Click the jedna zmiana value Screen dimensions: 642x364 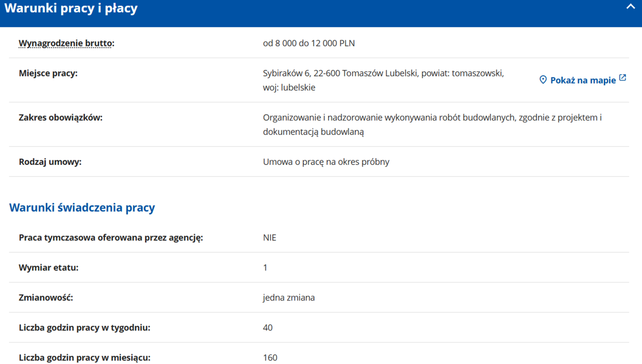(289, 298)
